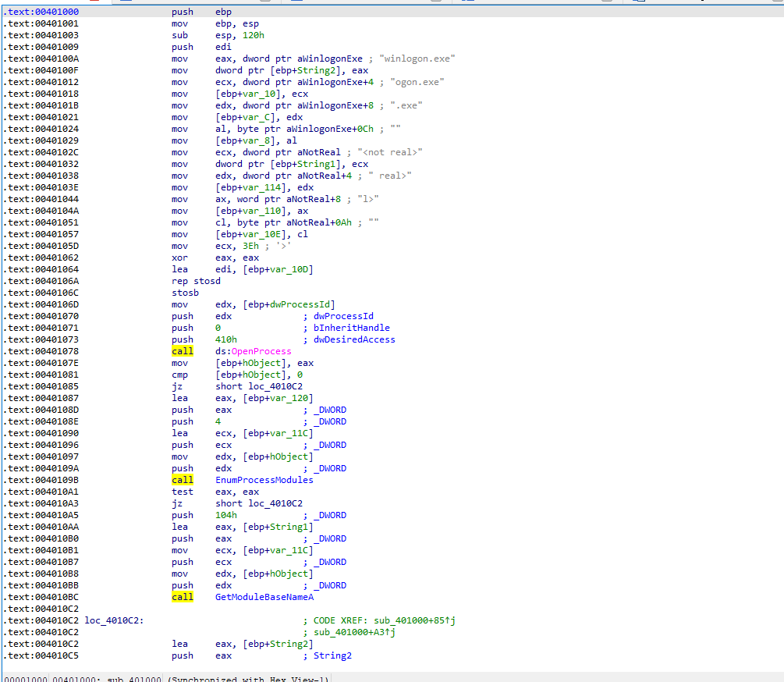Click the "winlogon.exe" string comment
The image size is (784, 682).
pyautogui.click(x=417, y=59)
